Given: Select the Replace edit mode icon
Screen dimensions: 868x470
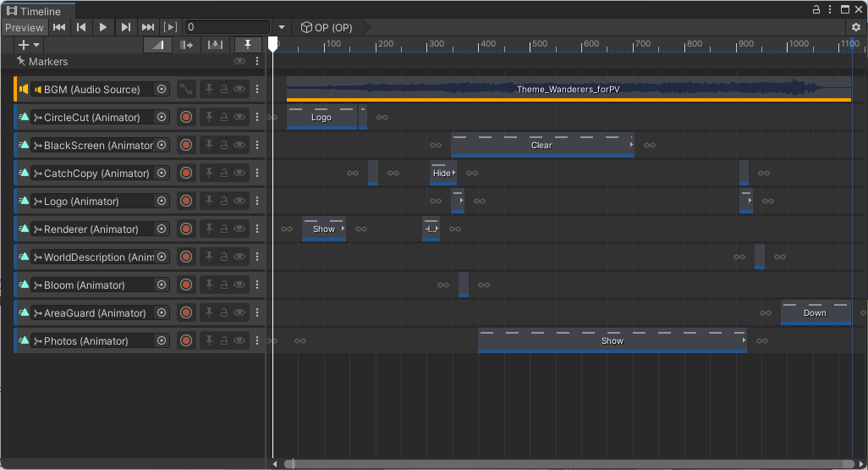Looking at the screenshot, I should [215, 45].
